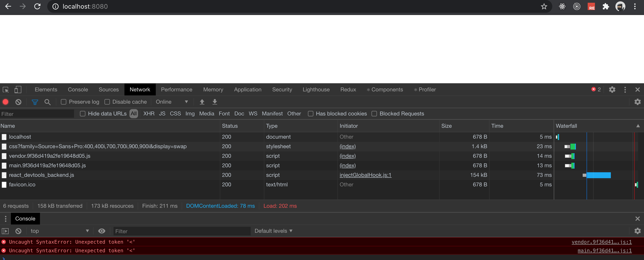The width and height of the screenshot is (644, 260).
Task: Toggle the device emulation toolbar
Action: point(18,89)
